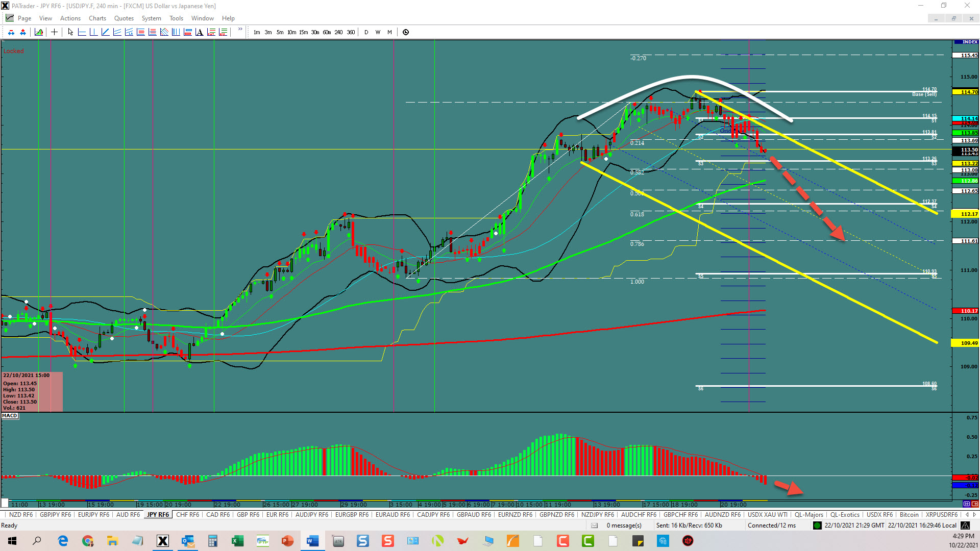This screenshot has width=980, height=551.
Task: Click the PAT pattern toolbar icon
Action: click(x=211, y=32)
